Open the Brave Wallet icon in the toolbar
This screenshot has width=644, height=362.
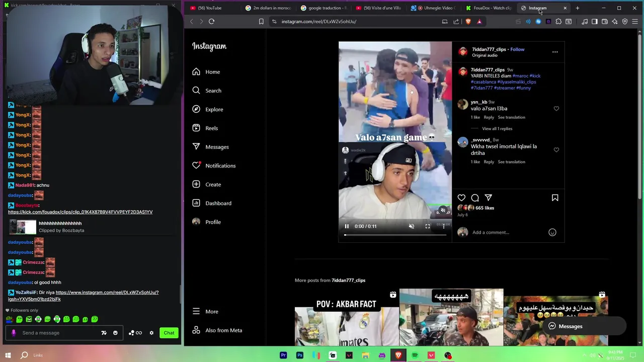tap(605, 22)
